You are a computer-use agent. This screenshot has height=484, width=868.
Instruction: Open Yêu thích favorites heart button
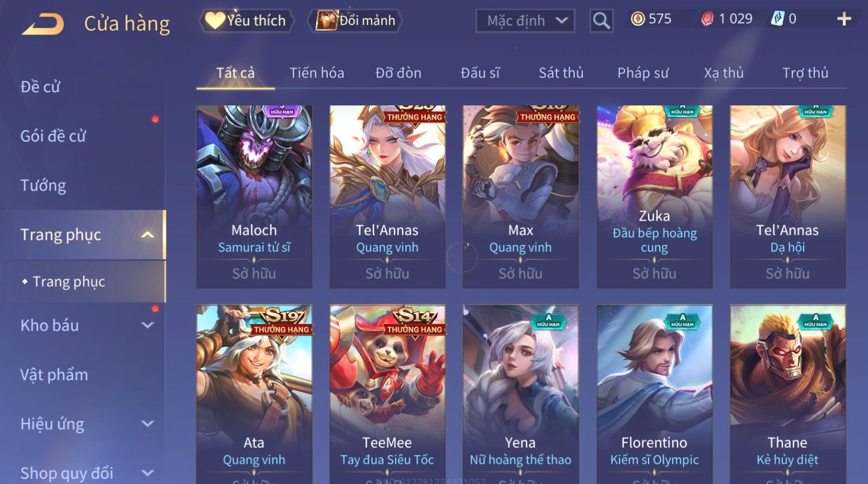247,21
